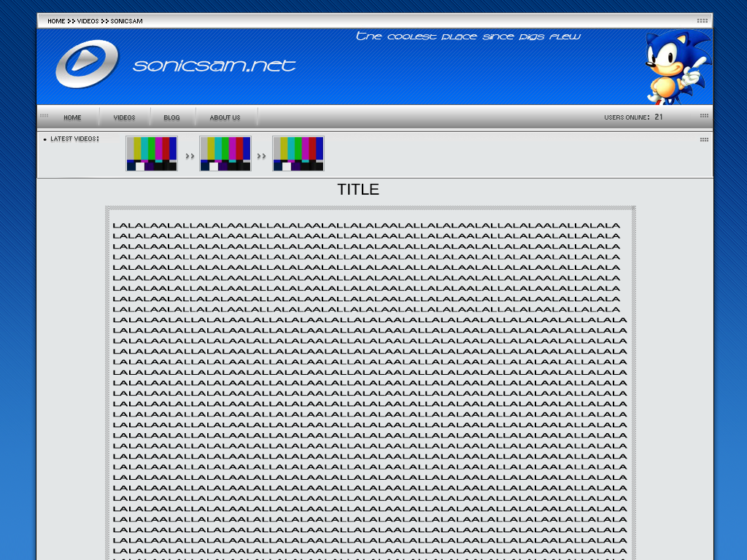Open the first latest video thumbnail
This screenshot has width=747, height=560.
click(x=152, y=154)
